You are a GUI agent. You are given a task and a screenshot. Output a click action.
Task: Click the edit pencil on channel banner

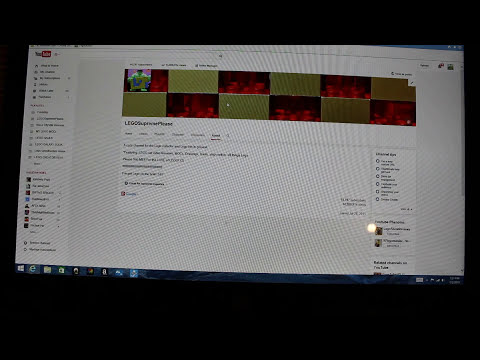tap(412, 83)
